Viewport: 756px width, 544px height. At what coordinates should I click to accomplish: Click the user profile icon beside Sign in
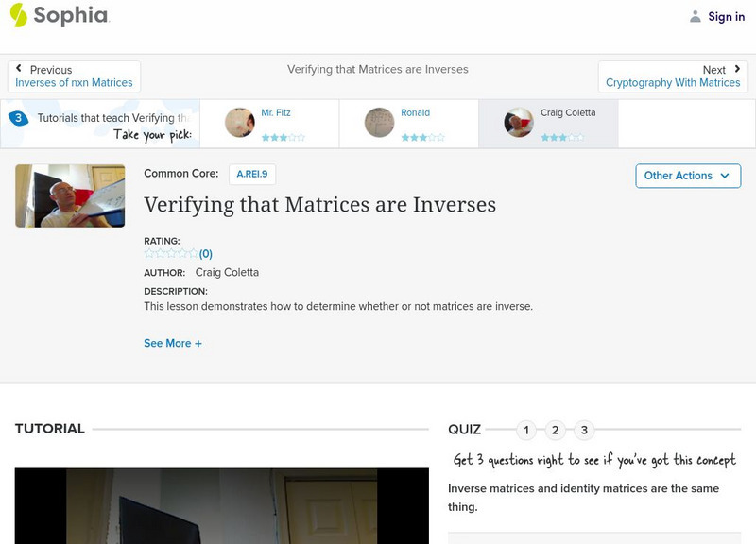[x=696, y=17]
